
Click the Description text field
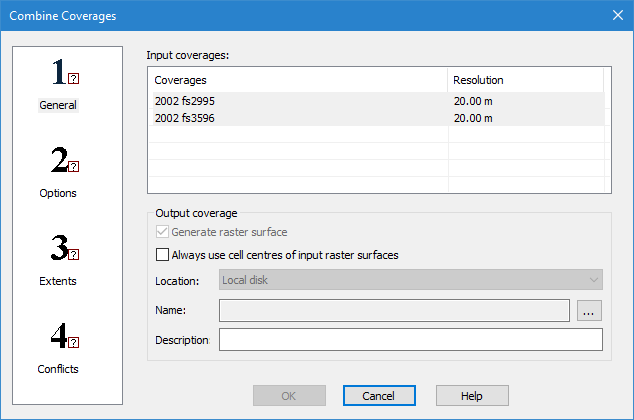[410, 340]
